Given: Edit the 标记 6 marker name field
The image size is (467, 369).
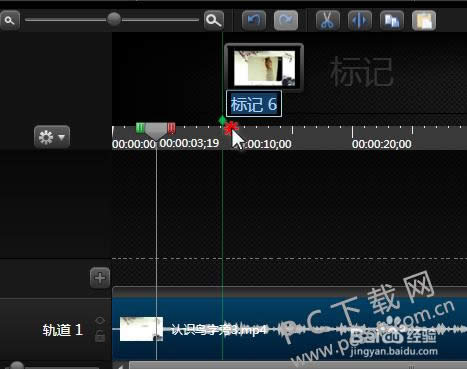Looking at the screenshot, I should (254, 104).
